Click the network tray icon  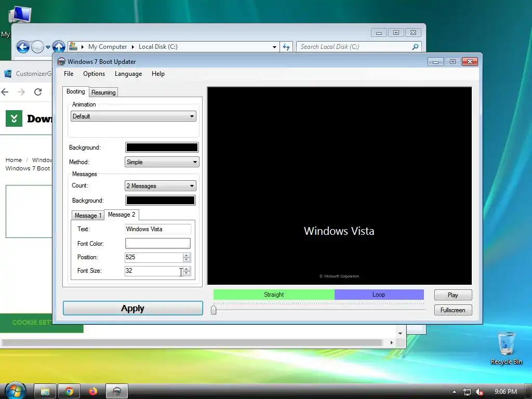tap(467, 392)
